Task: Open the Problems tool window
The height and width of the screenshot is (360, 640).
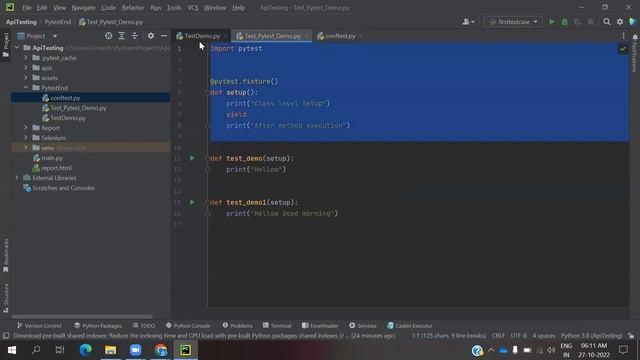Action: [x=238, y=325]
